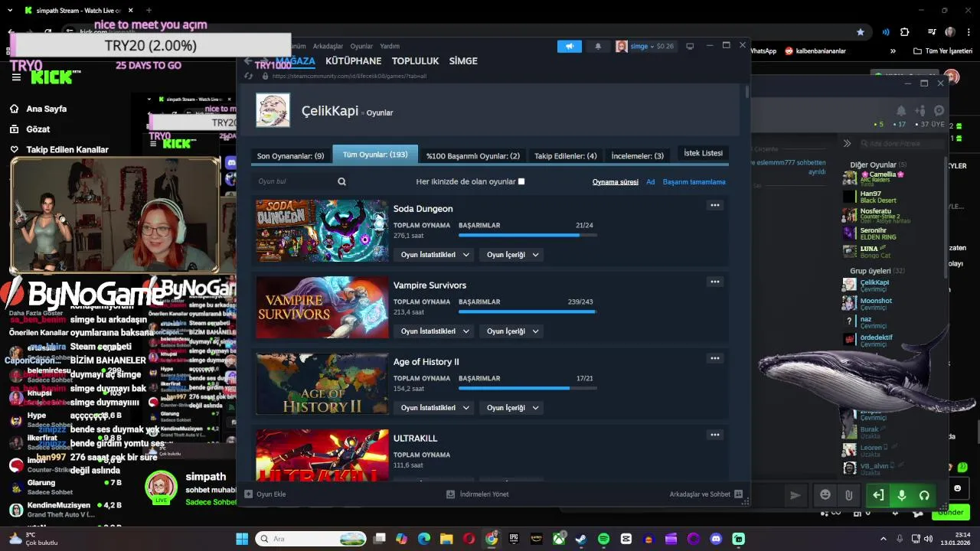Viewport: 980px width, 551px height.
Task: Open the Yardım menu in Steam
Action: (x=390, y=46)
